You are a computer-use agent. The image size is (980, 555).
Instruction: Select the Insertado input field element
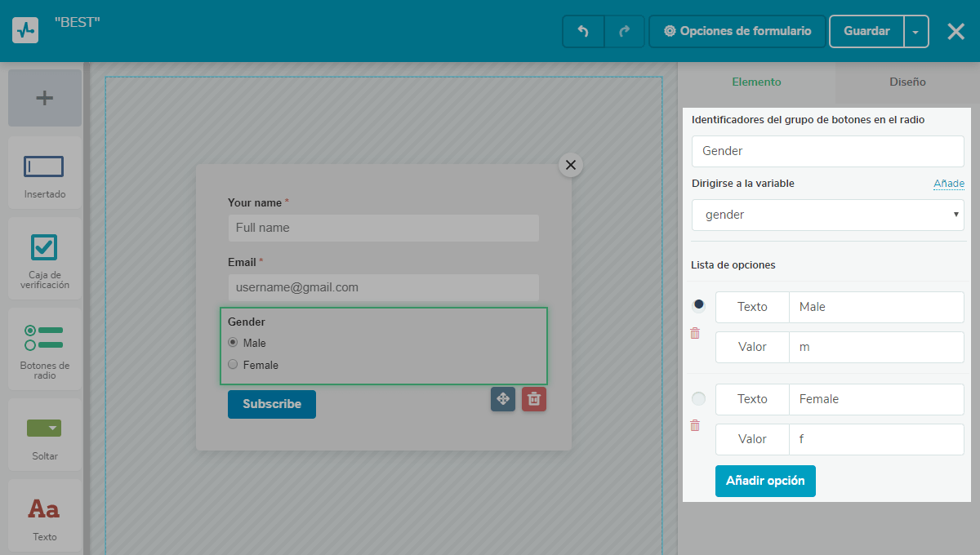tap(45, 175)
